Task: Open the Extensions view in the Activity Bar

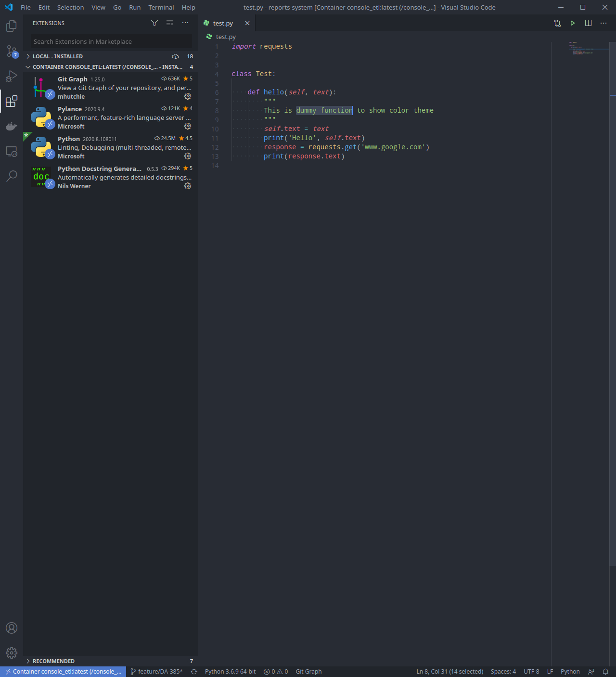Action: click(x=11, y=102)
